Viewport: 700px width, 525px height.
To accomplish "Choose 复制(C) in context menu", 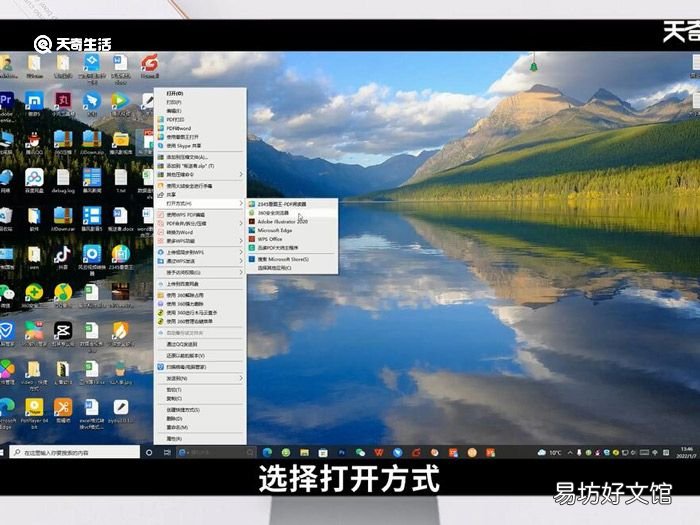I will coord(200,398).
